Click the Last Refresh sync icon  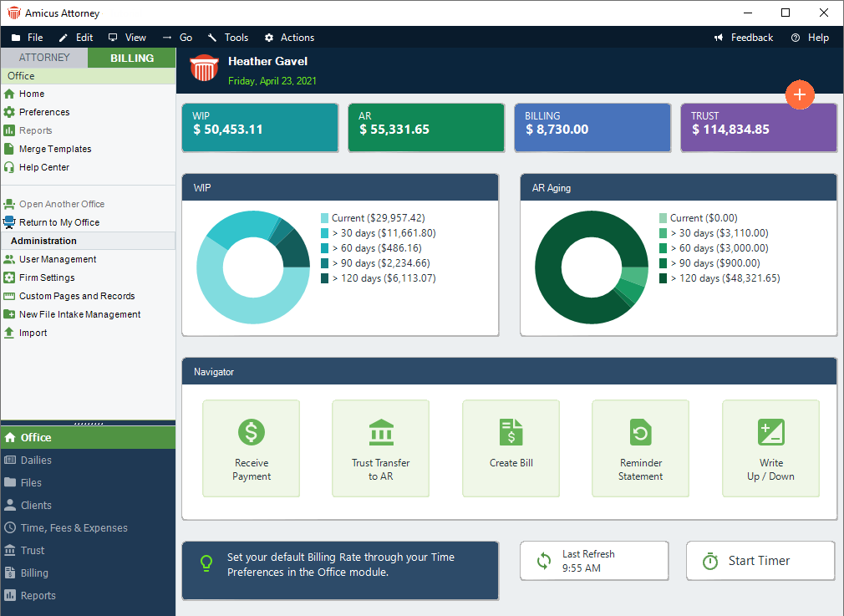(544, 561)
